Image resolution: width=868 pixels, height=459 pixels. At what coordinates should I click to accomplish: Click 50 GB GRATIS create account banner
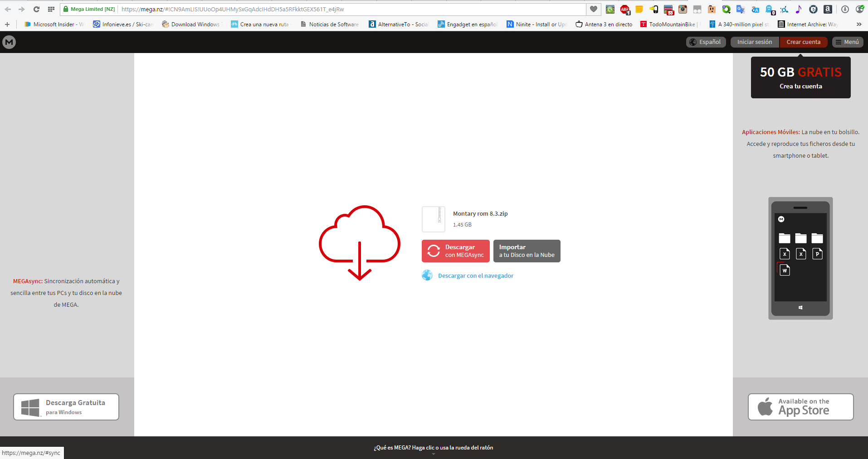801,77
